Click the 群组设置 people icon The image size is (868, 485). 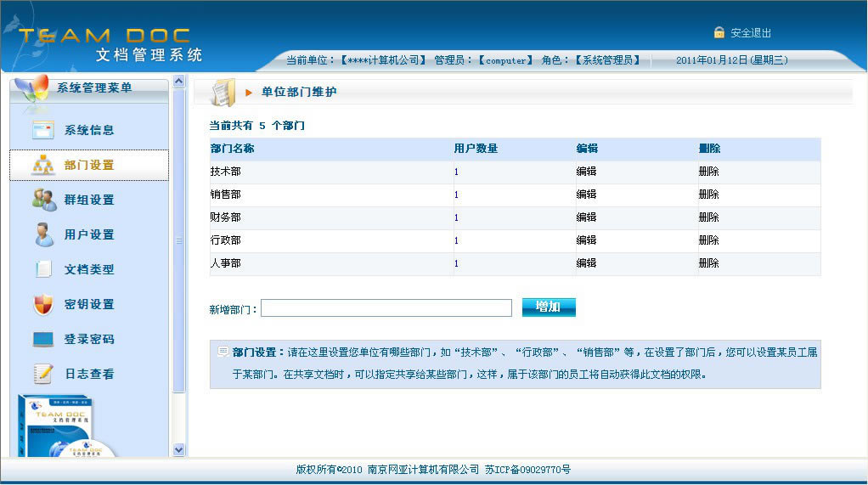(43, 200)
